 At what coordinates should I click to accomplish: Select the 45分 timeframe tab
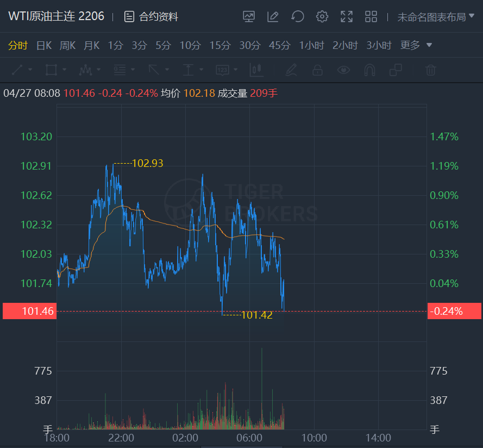pos(280,45)
